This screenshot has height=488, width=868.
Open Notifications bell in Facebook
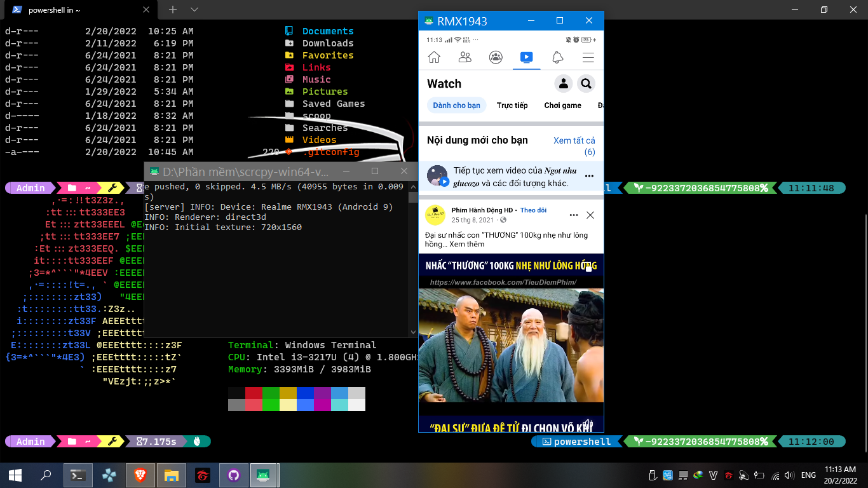[x=557, y=57]
